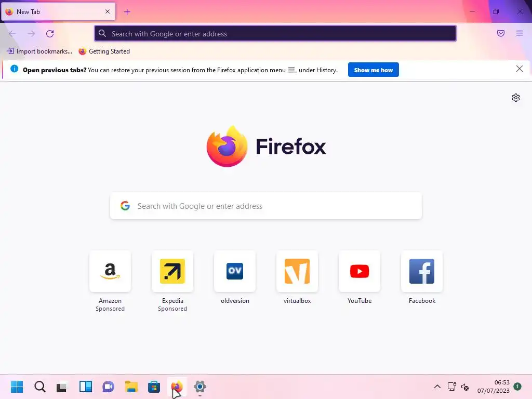Click the muted volume tray icon

[x=465, y=387]
